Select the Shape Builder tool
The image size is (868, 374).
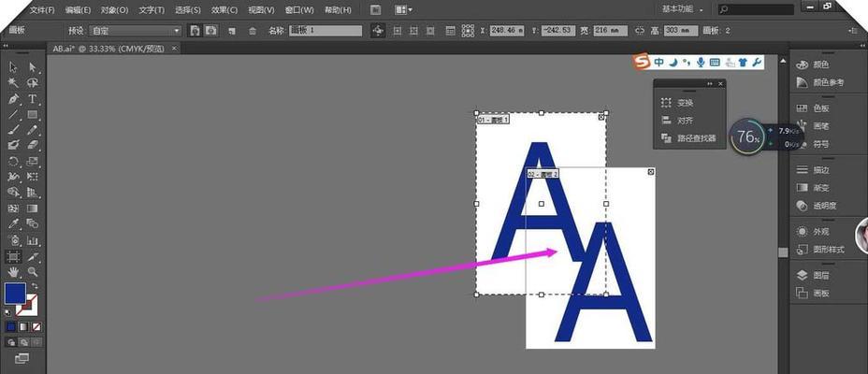tap(13, 193)
